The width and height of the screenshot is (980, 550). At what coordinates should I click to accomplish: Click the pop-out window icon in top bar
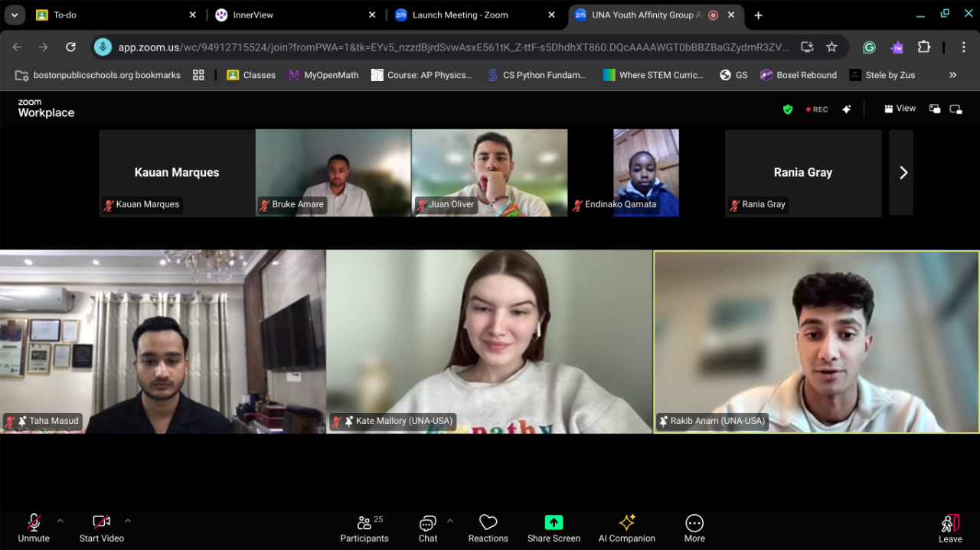[x=955, y=109]
